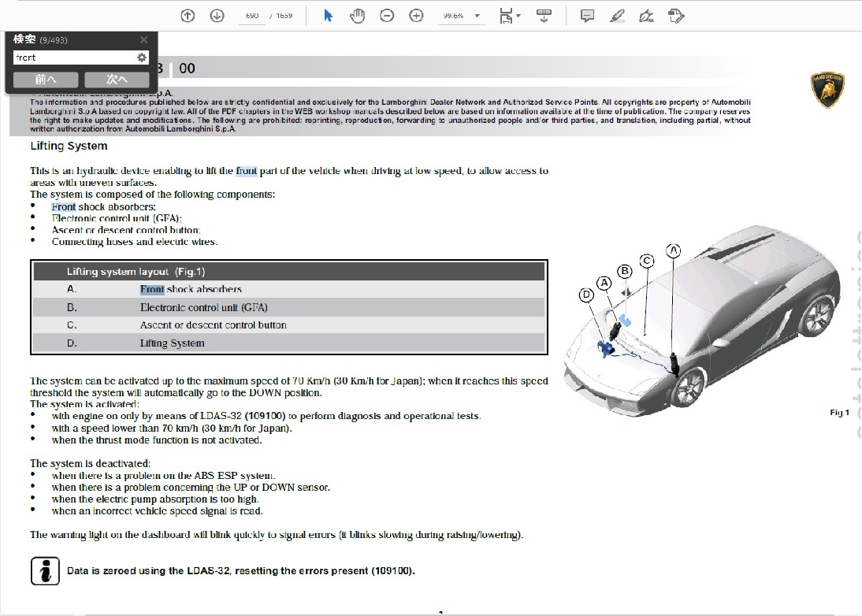Click callout C on the car diagram

647,261
